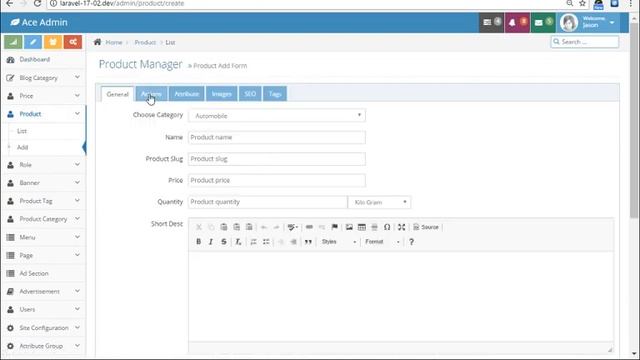Click the About CKEditor question mark

point(411,242)
